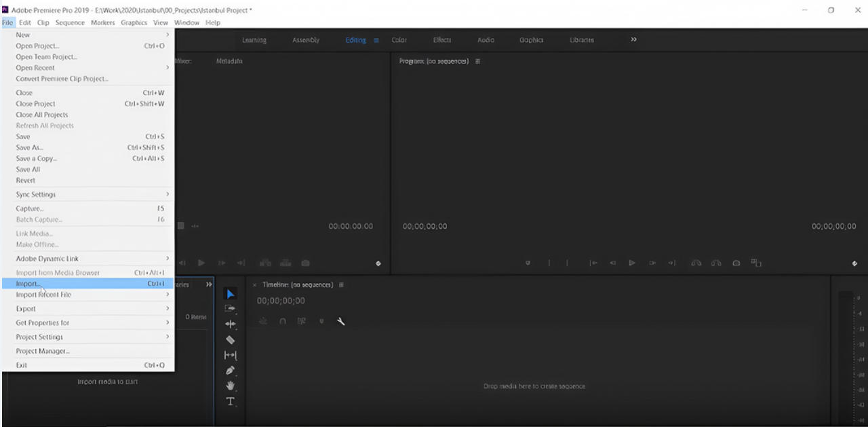
Task: Choose Save As from File menu
Action: [x=29, y=147]
